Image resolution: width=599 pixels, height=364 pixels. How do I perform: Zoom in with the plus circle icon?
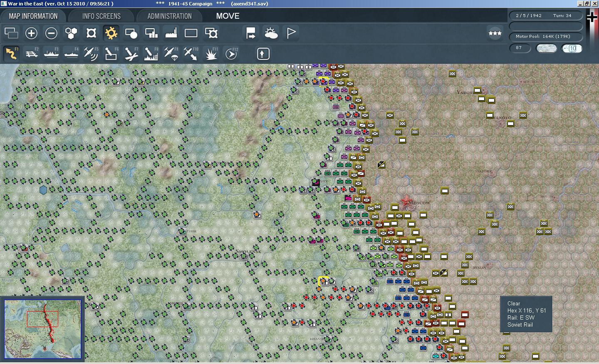tap(31, 33)
